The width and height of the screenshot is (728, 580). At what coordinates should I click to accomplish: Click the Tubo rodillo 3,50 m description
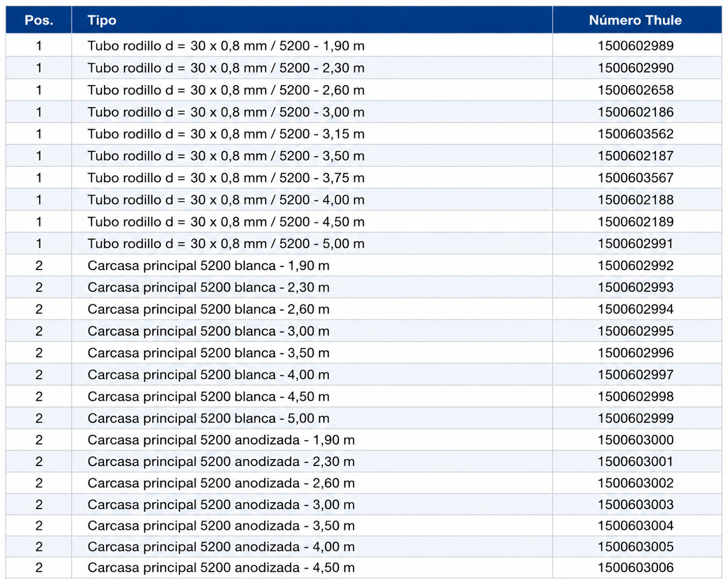pyautogui.click(x=226, y=155)
